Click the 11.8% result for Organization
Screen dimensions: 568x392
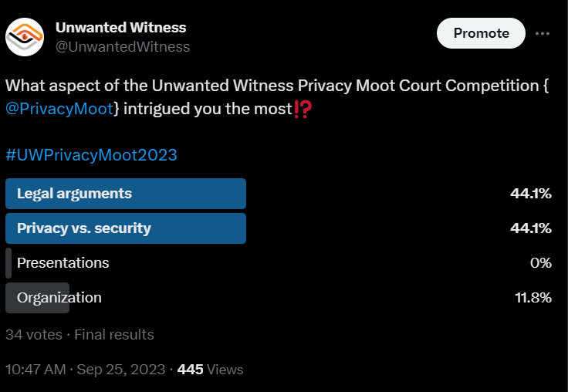(532, 298)
